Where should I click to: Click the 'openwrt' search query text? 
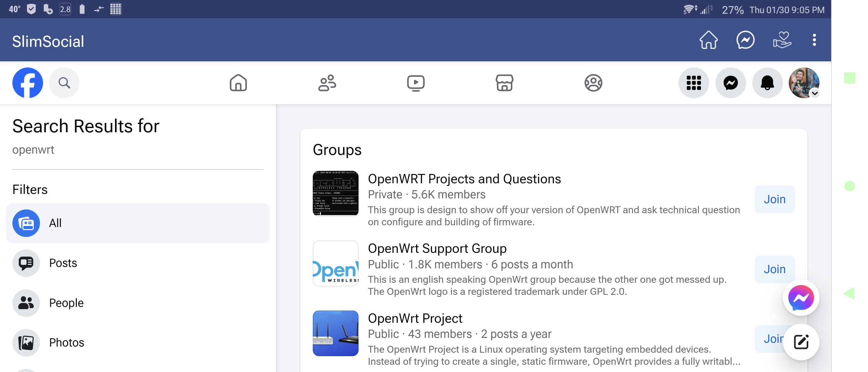(x=33, y=150)
